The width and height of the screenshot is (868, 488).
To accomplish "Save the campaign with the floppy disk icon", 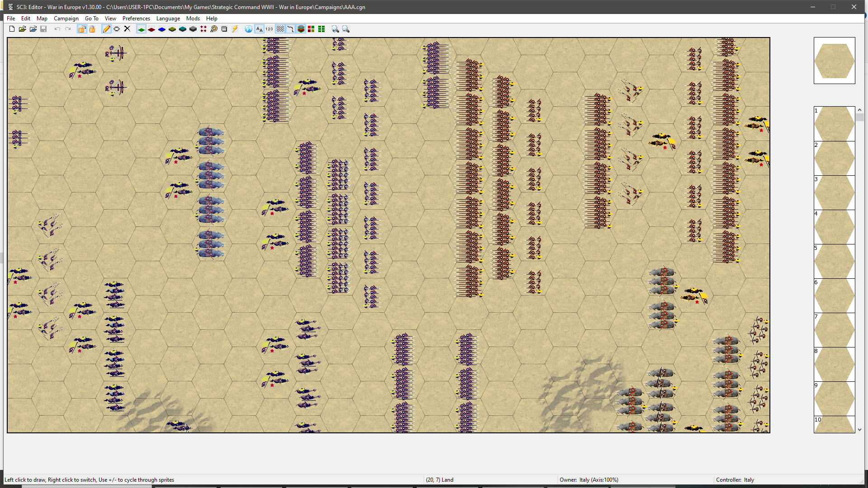I will (43, 29).
